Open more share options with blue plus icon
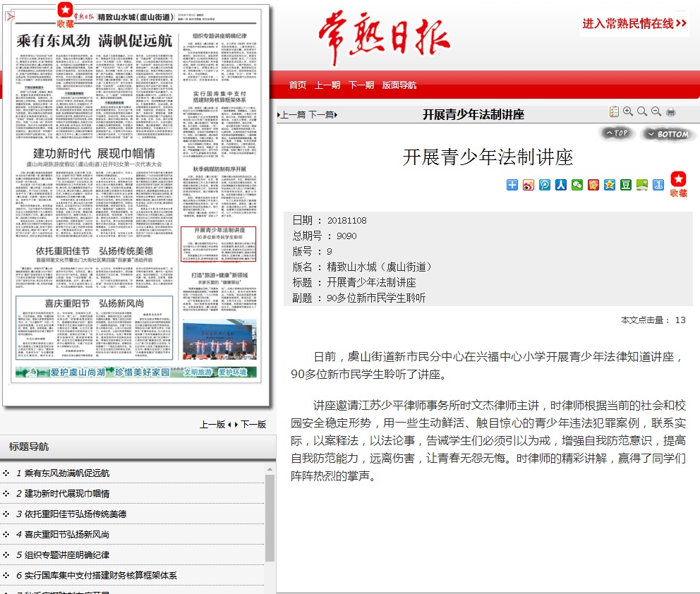The width and height of the screenshot is (700, 594). coord(512,185)
